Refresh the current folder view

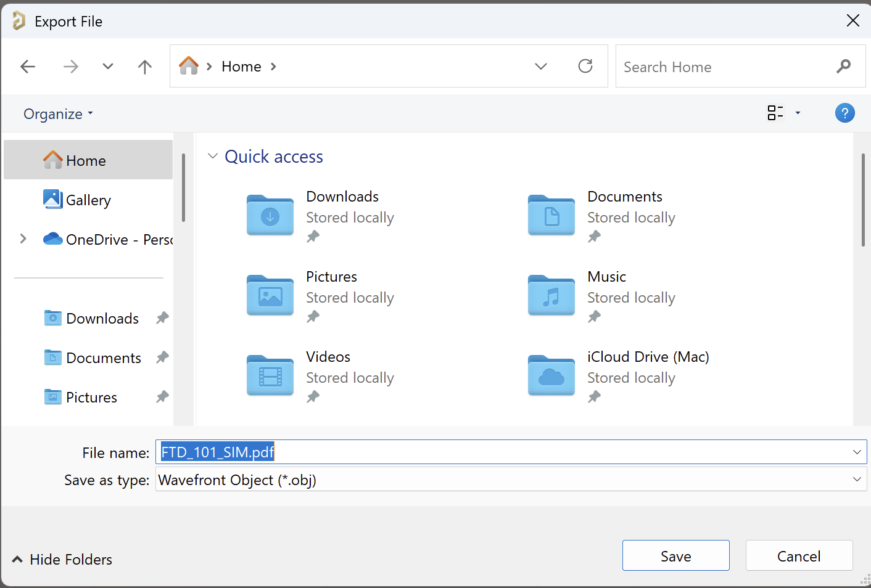click(585, 66)
